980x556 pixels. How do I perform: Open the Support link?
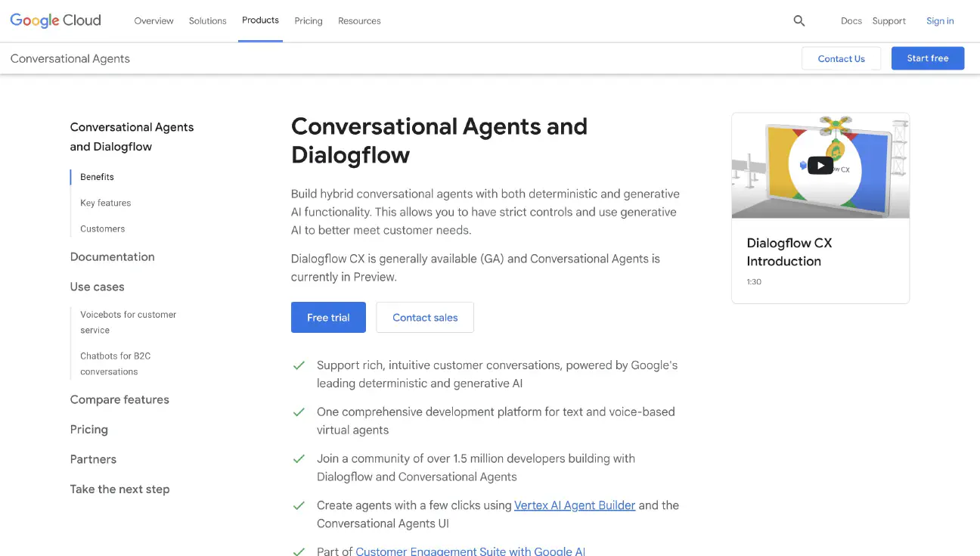[889, 21]
